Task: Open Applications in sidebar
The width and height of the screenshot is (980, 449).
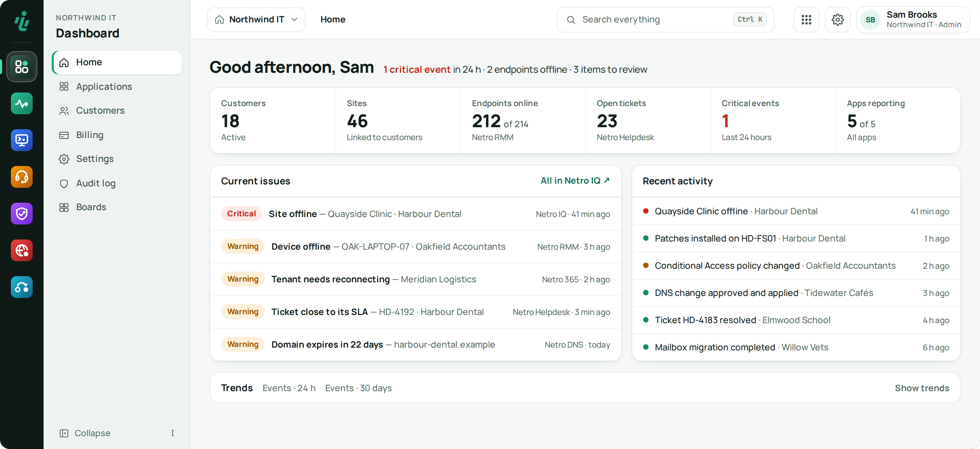Action: [117, 87]
